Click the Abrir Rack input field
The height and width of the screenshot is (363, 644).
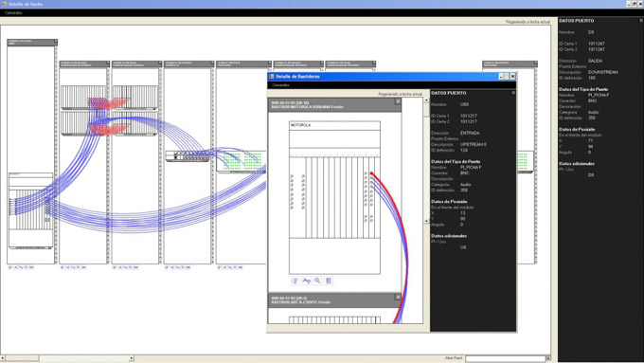[505, 358]
